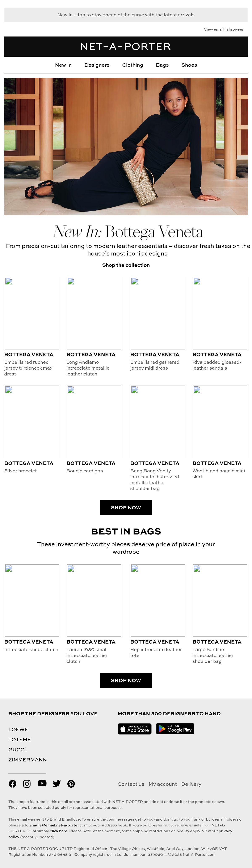Click the first SHOP NOW button under Bottega Veneta products
Viewport: 252px width, 868px height.
126,508
